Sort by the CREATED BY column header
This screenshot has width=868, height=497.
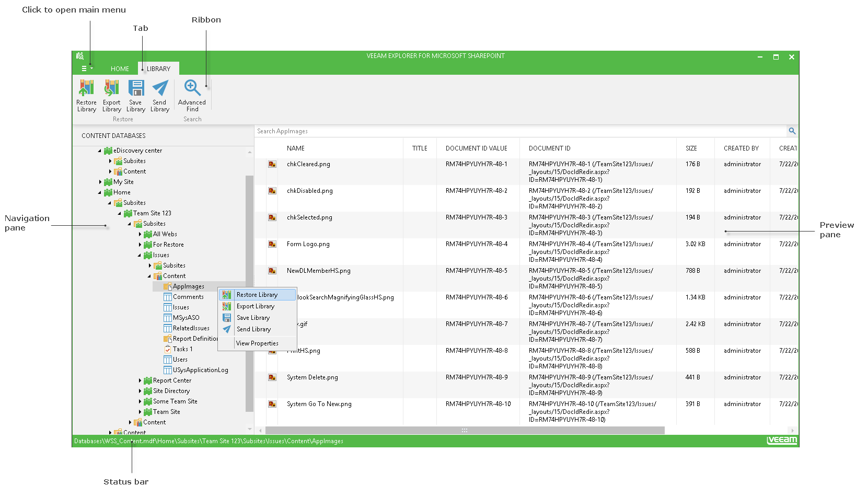741,148
